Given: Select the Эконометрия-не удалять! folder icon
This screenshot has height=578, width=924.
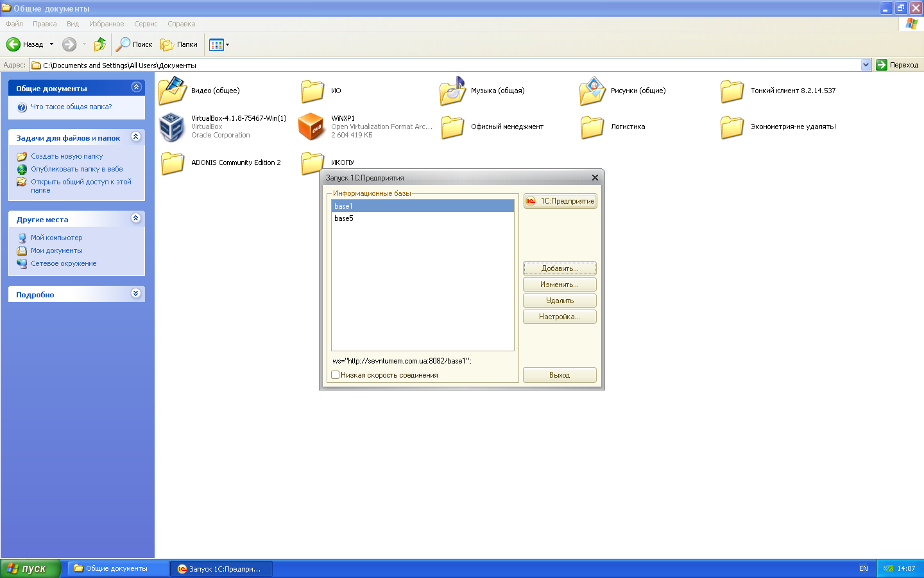Looking at the screenshot, I should (732, 127).
